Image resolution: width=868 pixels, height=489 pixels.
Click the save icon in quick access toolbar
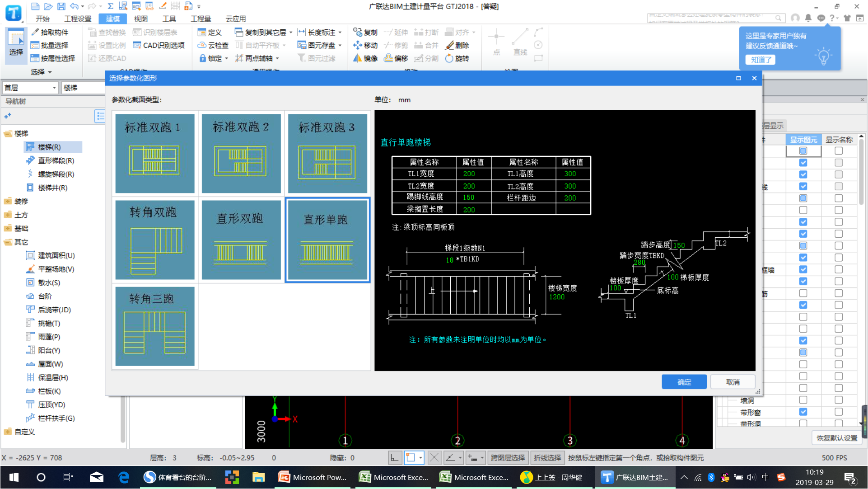[61, 6]
